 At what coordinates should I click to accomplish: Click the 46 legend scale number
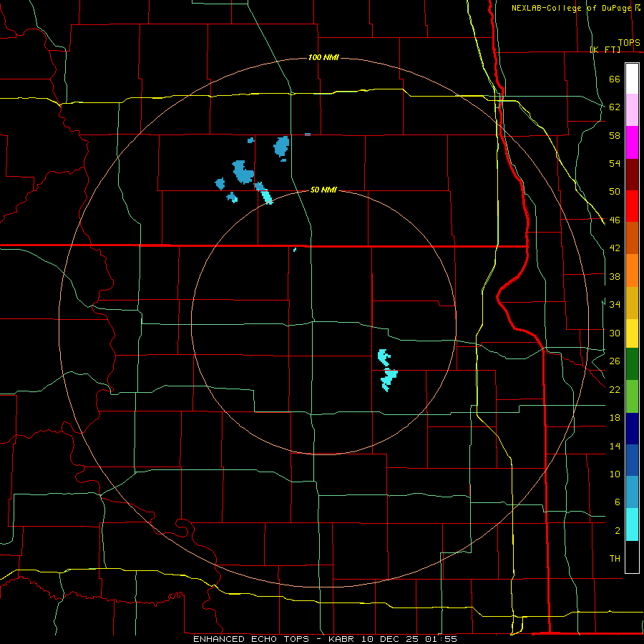pyautogui.click(x=615, y=220)
